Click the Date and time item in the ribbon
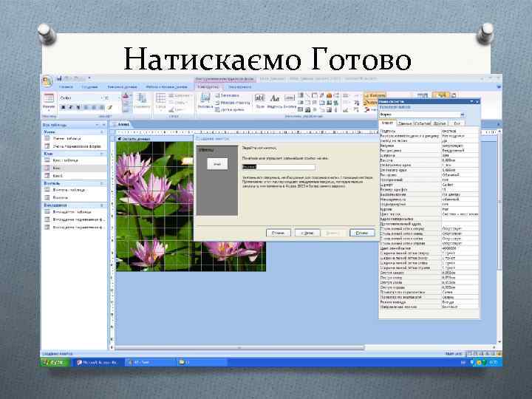 coord(230,109)
